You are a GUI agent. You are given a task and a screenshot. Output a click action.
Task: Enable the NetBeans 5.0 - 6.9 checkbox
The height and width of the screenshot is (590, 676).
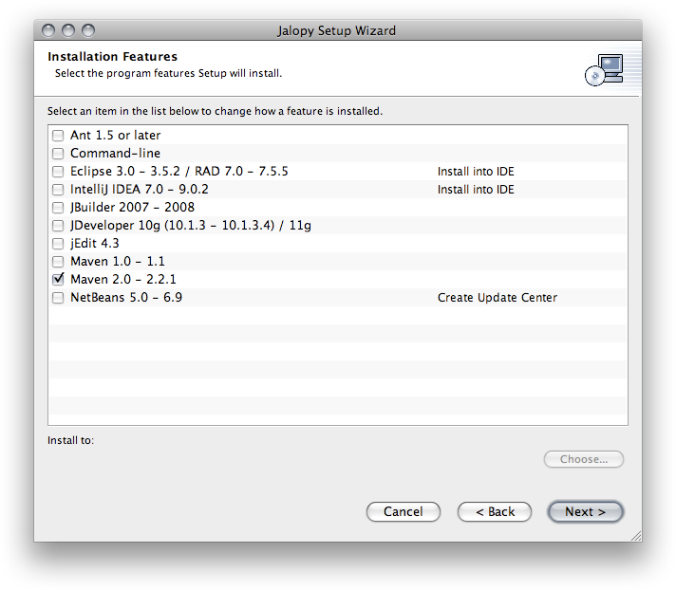58,298
